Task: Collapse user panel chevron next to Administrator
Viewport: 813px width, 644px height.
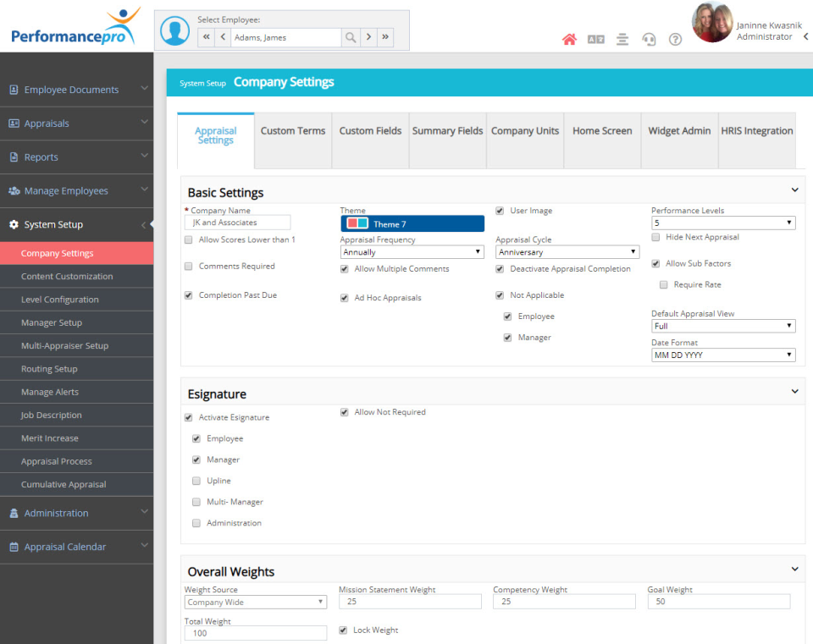Action: (805, 36)
